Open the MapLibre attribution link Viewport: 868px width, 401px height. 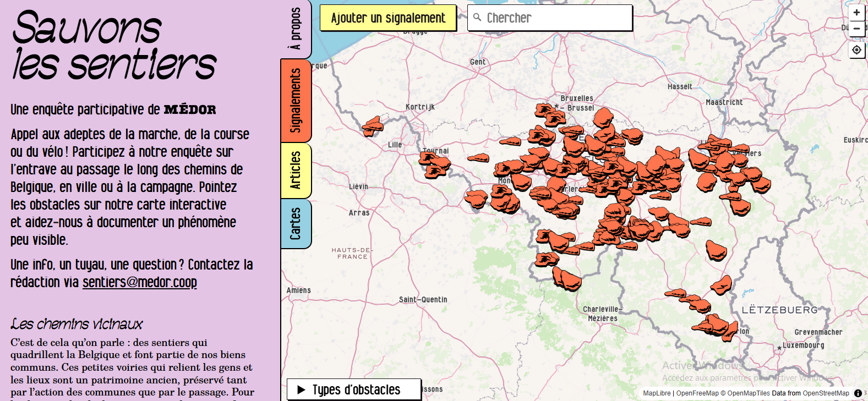pos(657,393)
